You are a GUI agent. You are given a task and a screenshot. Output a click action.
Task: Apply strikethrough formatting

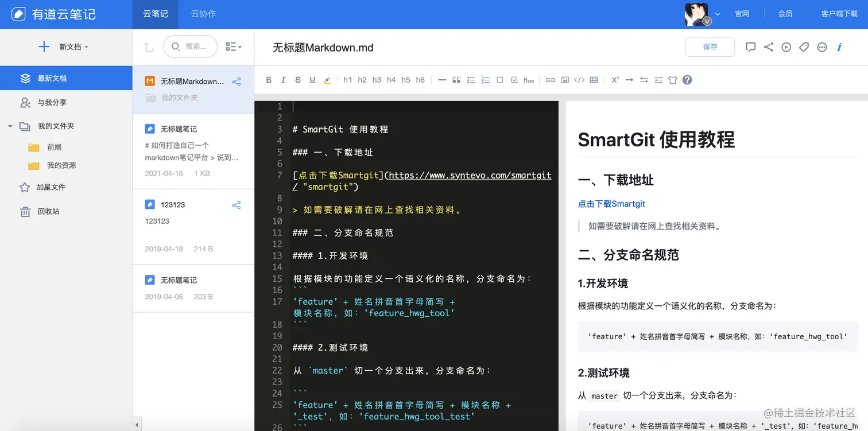click(298, 80)
